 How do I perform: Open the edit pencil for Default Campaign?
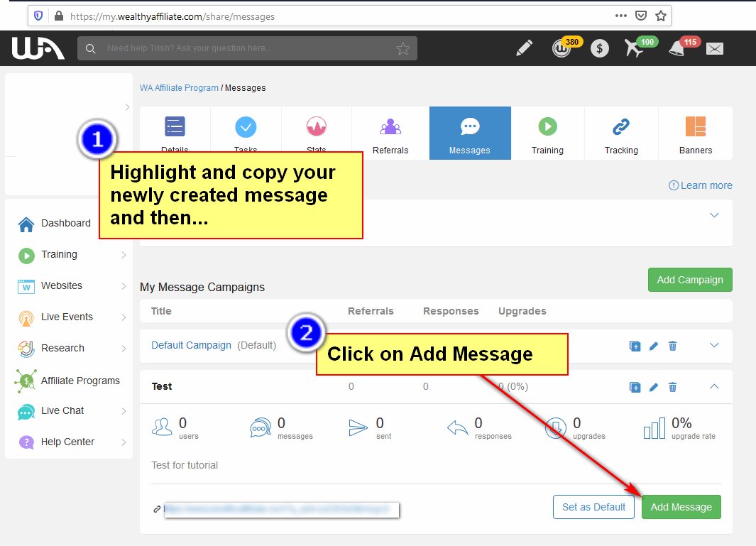653,346
